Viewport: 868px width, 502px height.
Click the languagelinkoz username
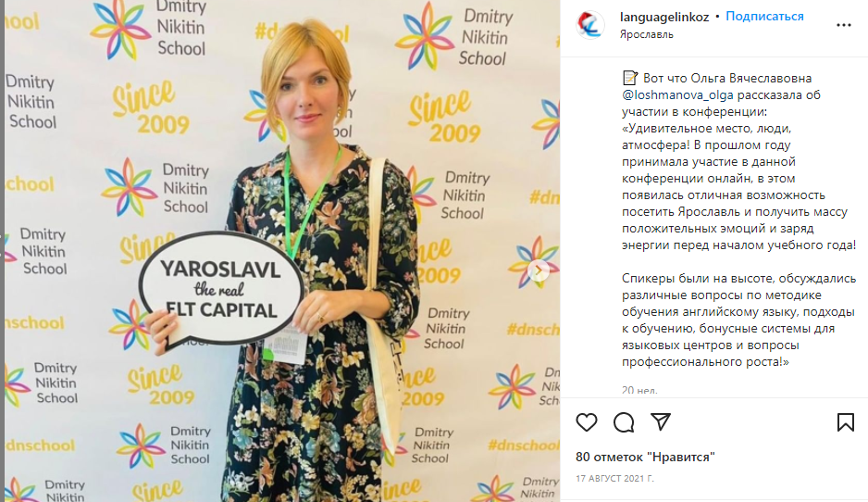664,17
